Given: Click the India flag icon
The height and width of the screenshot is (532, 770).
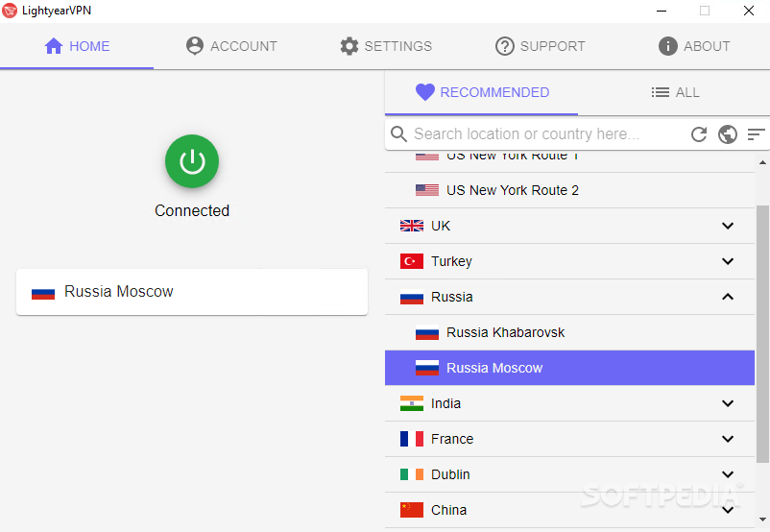Looking at the screenshot, I should coord(412,403).
